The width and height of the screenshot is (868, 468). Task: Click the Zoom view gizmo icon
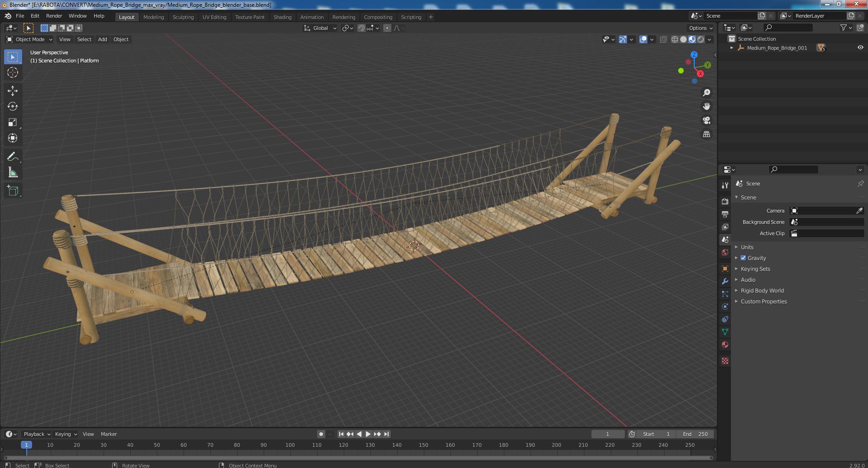pos(706,93)
